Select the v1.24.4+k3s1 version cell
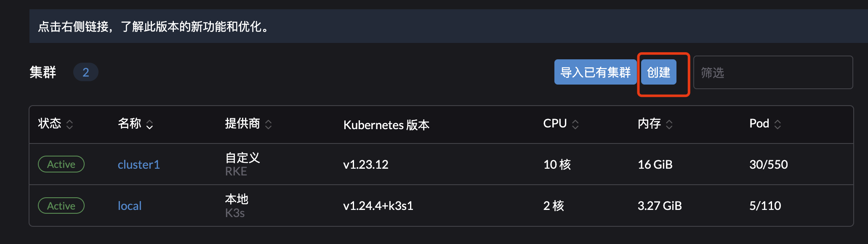The width and height of the screenshot is (868, 244). [378, 206]
